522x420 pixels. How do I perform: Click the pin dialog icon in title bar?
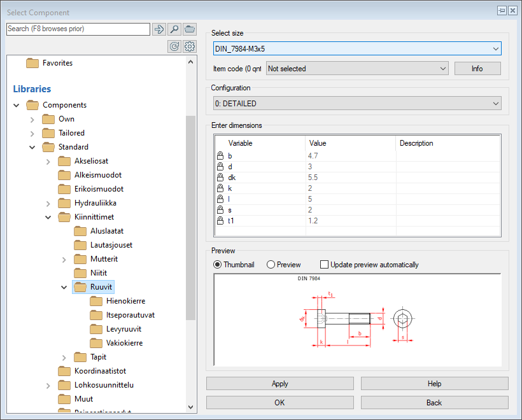point(501,11)
